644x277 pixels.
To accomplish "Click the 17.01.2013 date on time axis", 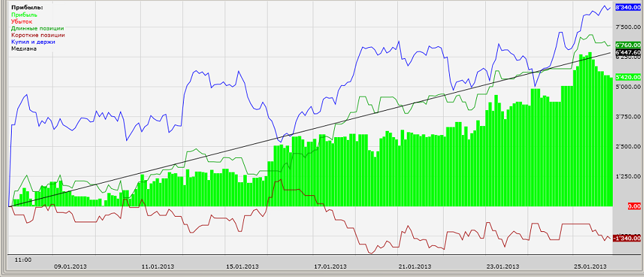I will click(x=330, y=267).
